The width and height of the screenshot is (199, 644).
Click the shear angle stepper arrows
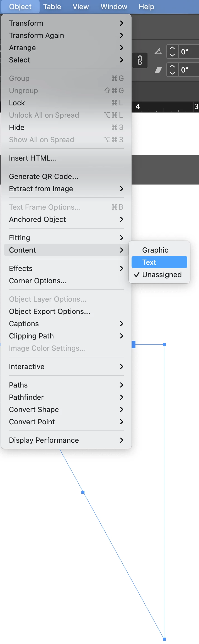click(x=173, y=70)
